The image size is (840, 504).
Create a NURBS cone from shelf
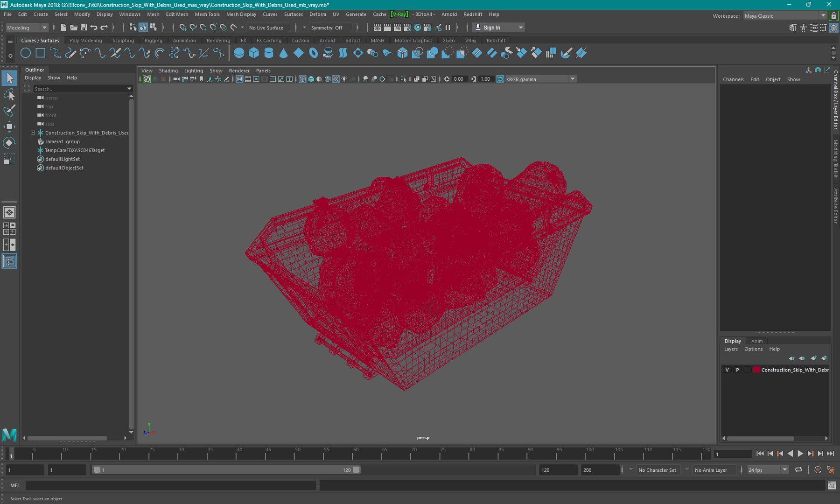[x=283, y=53]
